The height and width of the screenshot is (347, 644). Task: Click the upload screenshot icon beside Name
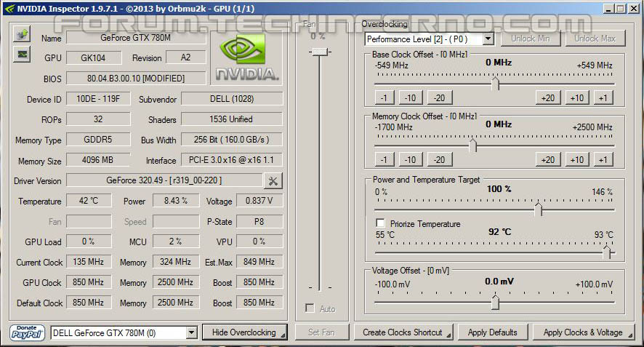22,34
